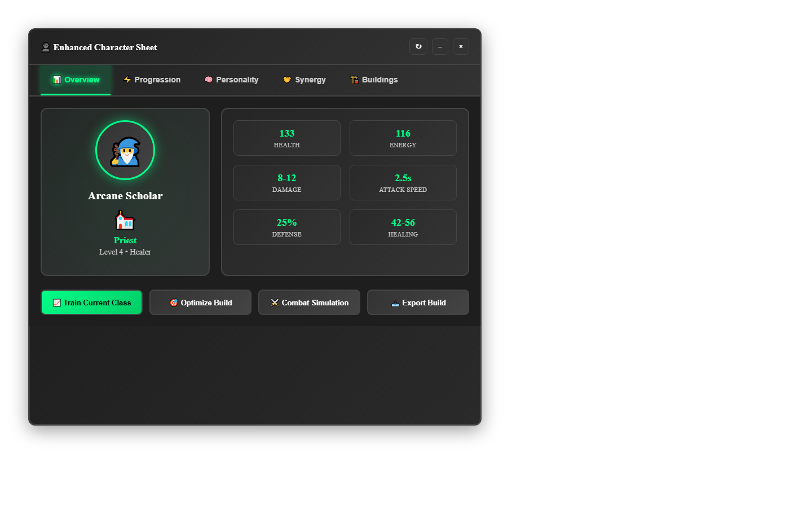The image size is (812, 508).
Task: Click the character silhouette icon beside title
Action: (46, 47)
